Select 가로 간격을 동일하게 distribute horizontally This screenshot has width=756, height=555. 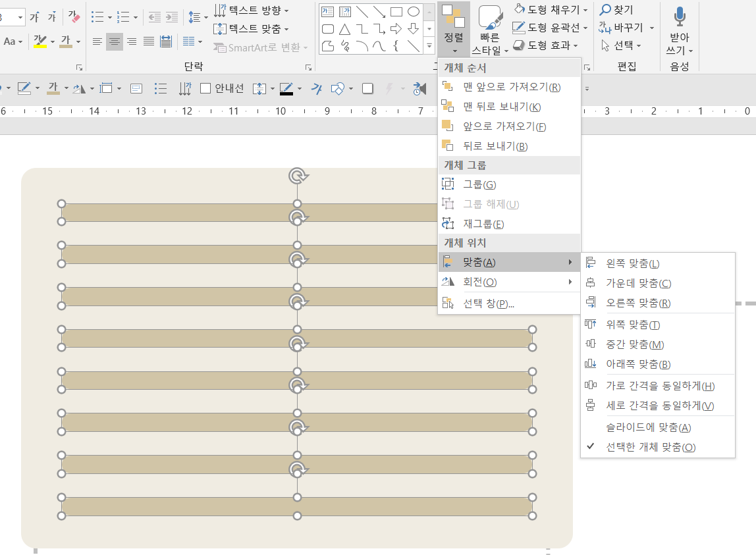coord(658,386)
